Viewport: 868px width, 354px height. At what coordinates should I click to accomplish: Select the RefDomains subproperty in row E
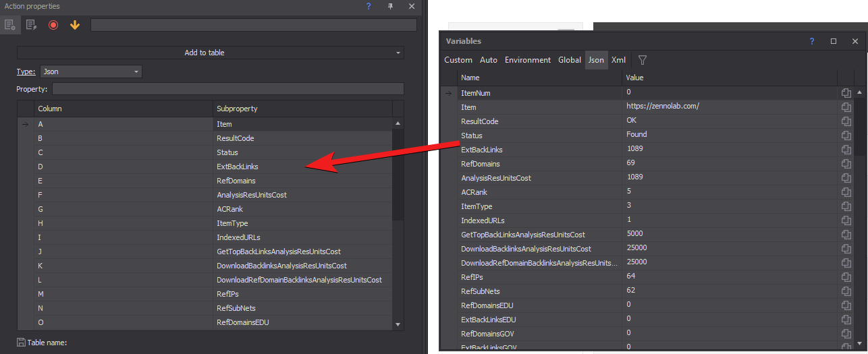(x=302, y=181)
